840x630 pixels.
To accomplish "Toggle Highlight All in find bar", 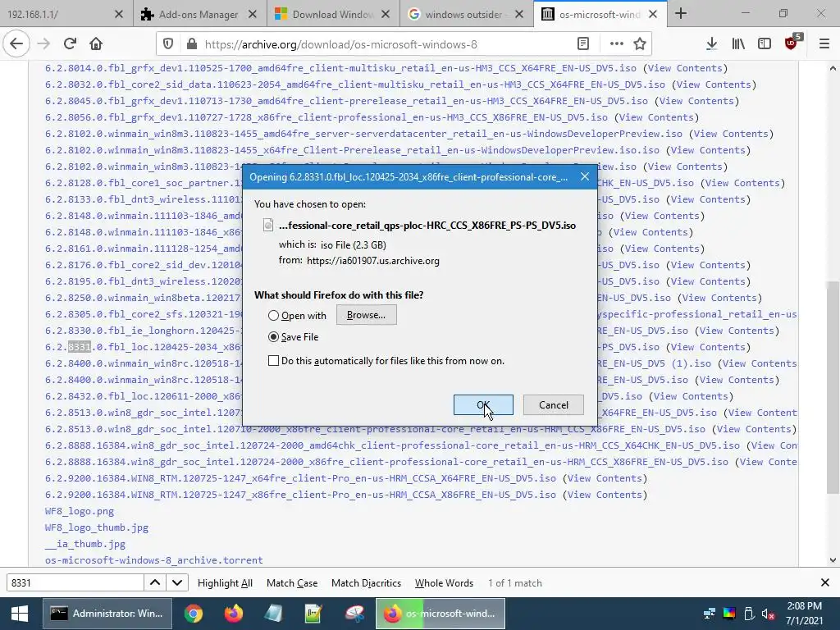I will (x=225, y=583).
